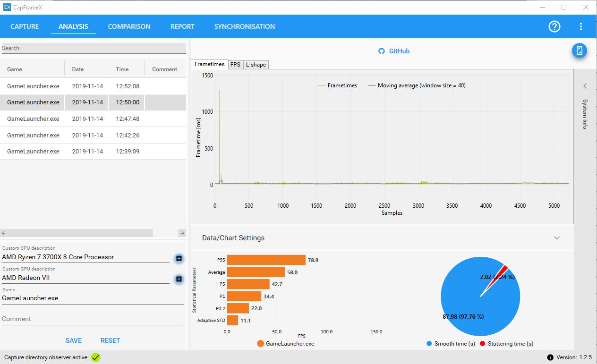
Task: Switch to the Capture tab
Action: point(25,26)
